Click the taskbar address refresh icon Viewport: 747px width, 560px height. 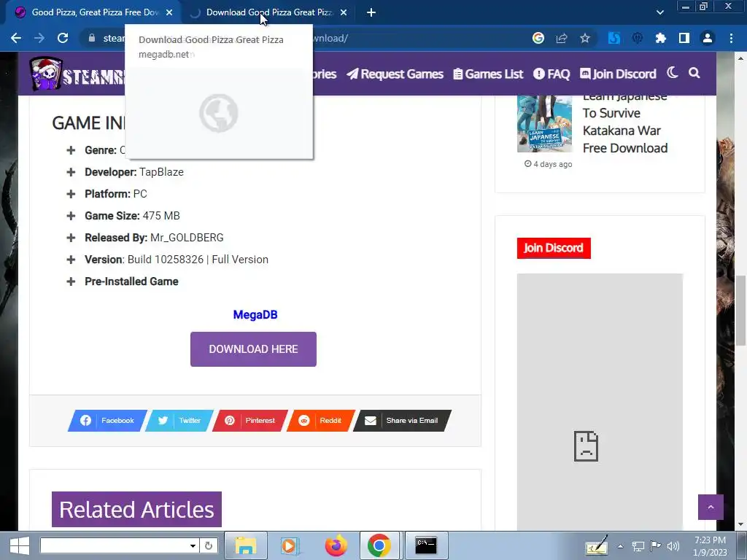coord(208,545)
